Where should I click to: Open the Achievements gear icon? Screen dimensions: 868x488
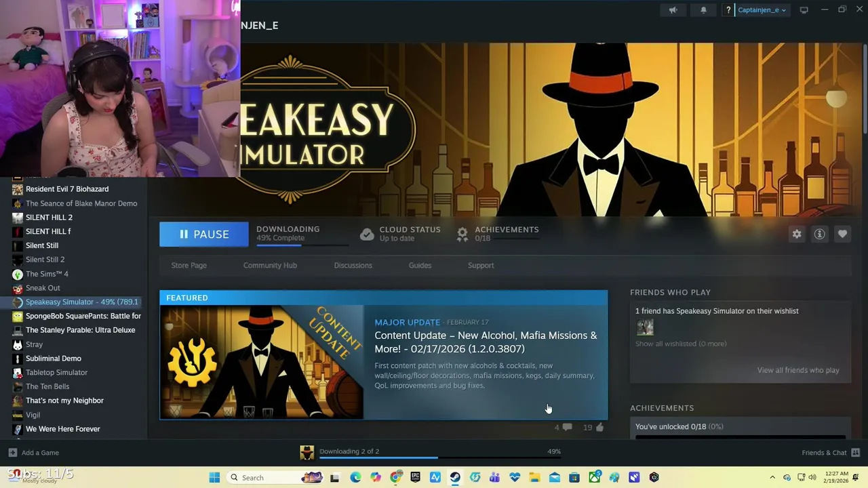(462, 234)
